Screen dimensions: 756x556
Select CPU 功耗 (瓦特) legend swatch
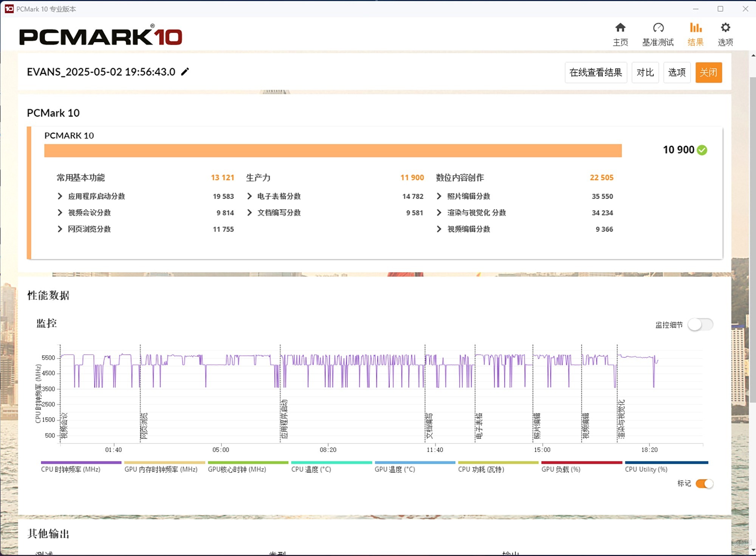coord(498,463)
